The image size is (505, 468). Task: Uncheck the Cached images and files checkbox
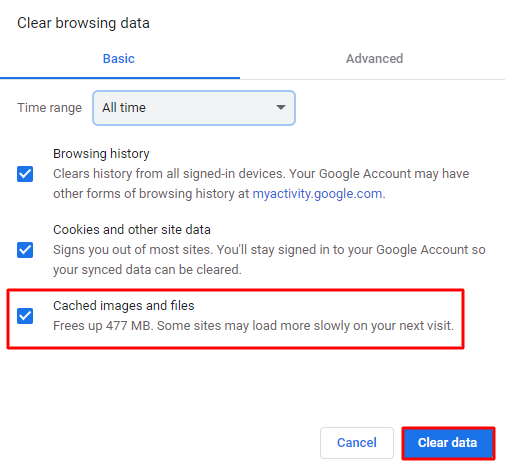tap(25, 316)
